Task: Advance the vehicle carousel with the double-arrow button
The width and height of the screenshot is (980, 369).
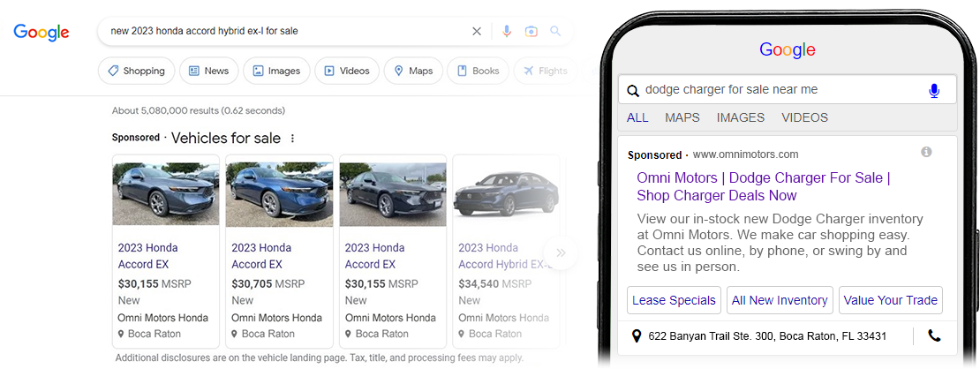Action: point(561,252)
